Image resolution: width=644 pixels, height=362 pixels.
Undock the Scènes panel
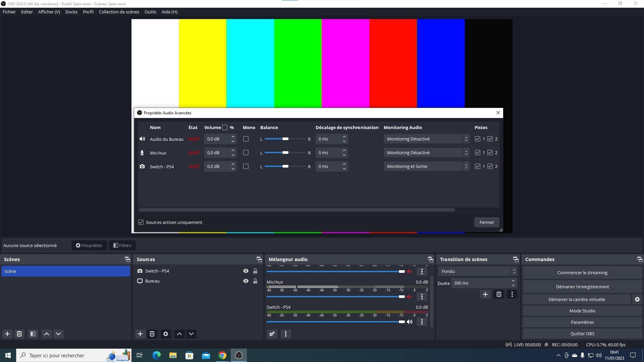(127, 259)
